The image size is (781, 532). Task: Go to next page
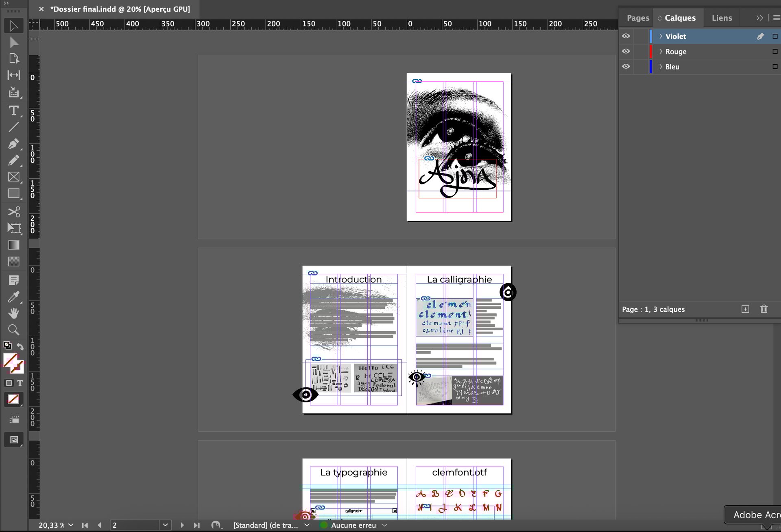(x=182, y=525)
